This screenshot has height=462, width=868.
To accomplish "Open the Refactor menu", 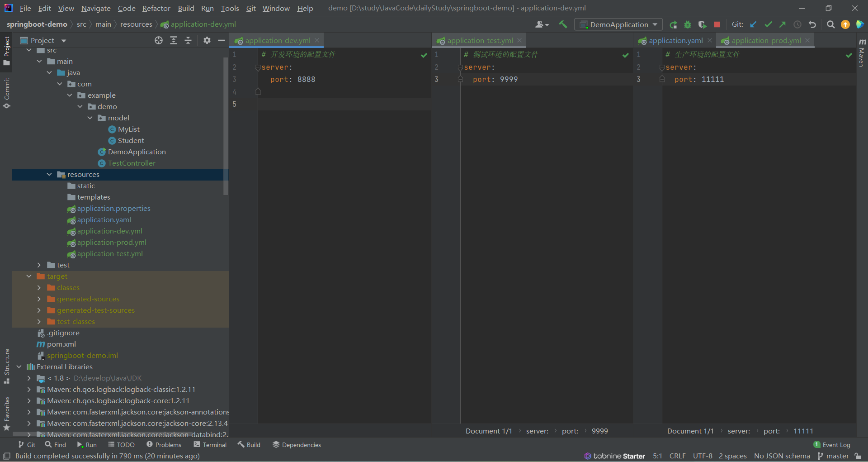I will 156,8.
